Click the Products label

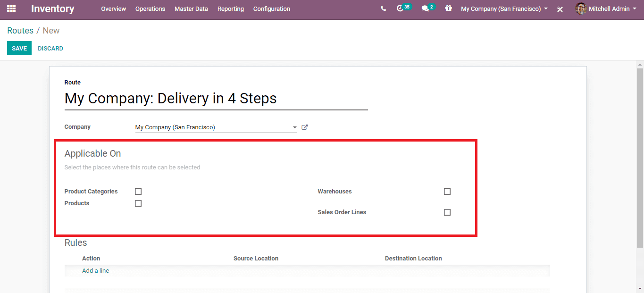pos(77,203)
